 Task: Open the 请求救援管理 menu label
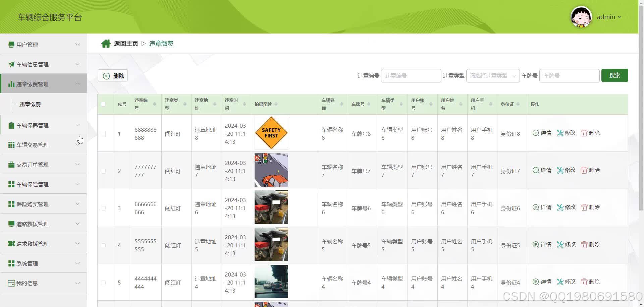click(33, 244)
